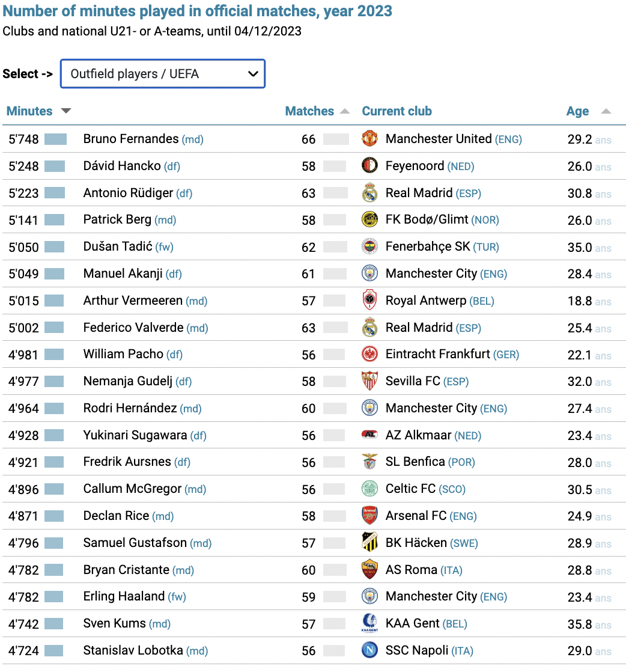Viewport: 626px width, 672px height.
Task: Click the Eintracht Frankfurt eagle logo
Action: tap(369, 354)
